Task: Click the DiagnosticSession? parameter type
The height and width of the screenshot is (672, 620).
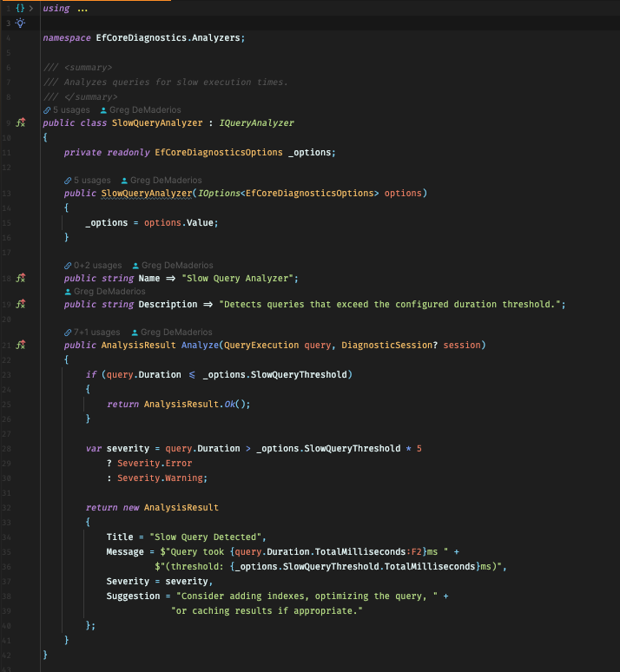Action: (x=390, y=345)
